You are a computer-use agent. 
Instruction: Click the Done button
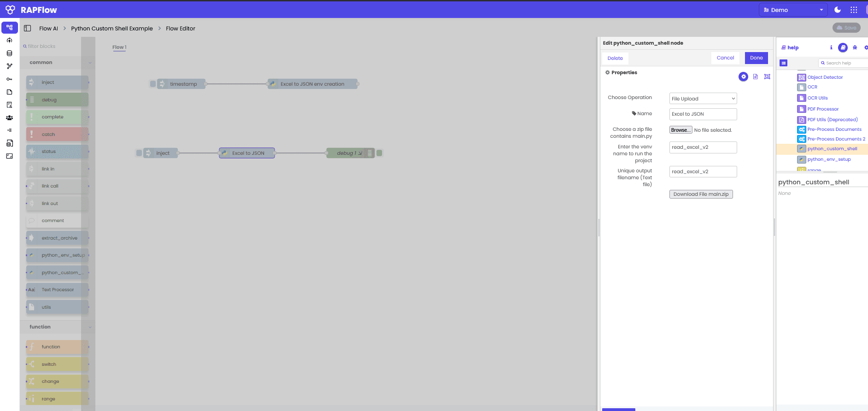(756, 58)
